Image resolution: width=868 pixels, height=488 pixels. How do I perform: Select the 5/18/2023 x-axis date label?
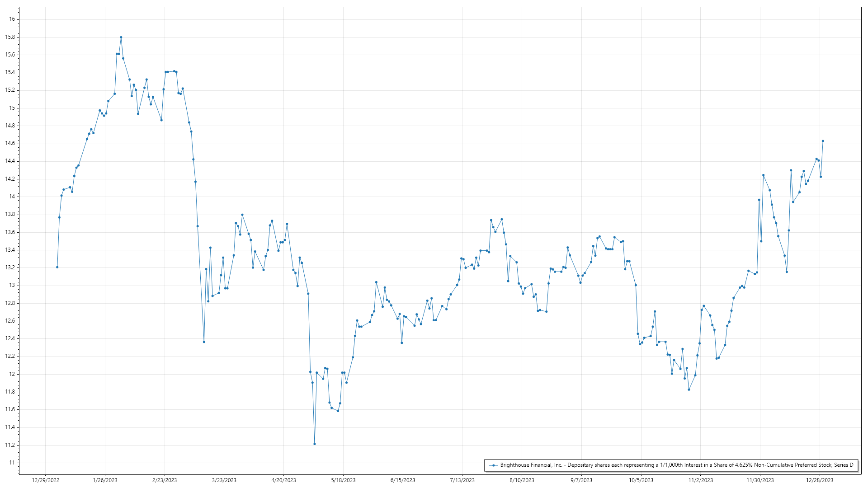point(343,480)
